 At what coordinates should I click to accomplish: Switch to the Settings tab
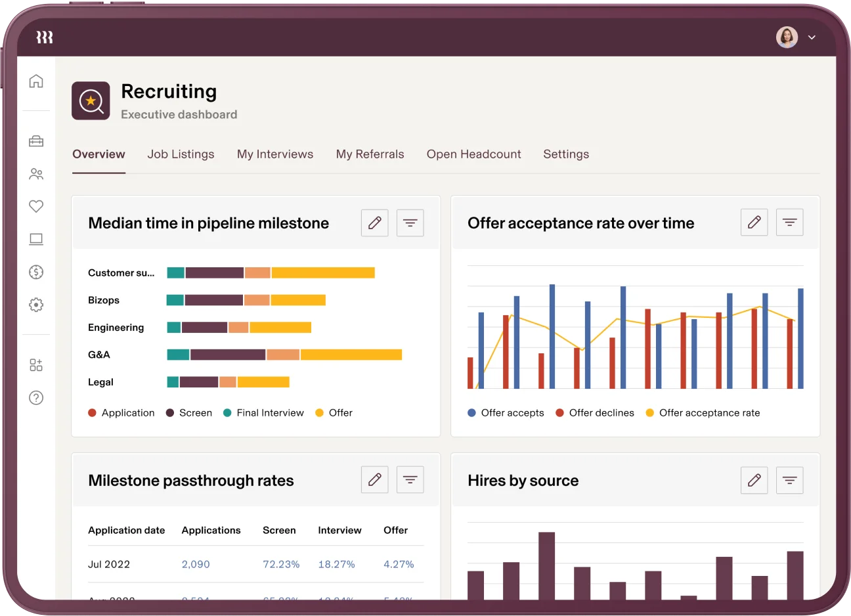tap(566, 154)
